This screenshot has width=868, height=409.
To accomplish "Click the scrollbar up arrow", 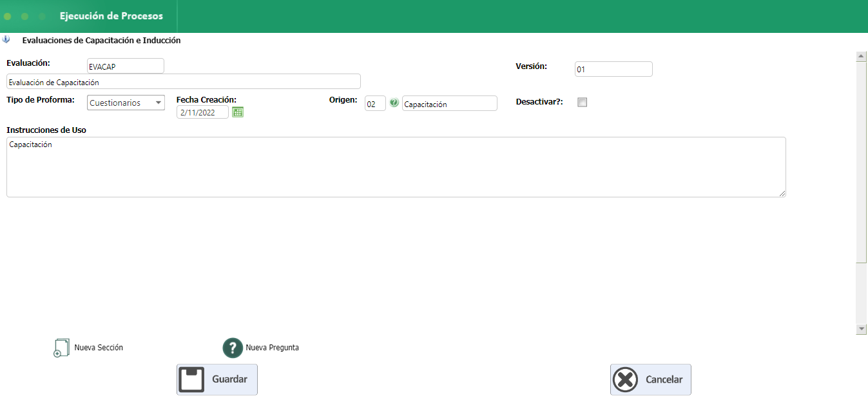I will click(x=862, y=57).
